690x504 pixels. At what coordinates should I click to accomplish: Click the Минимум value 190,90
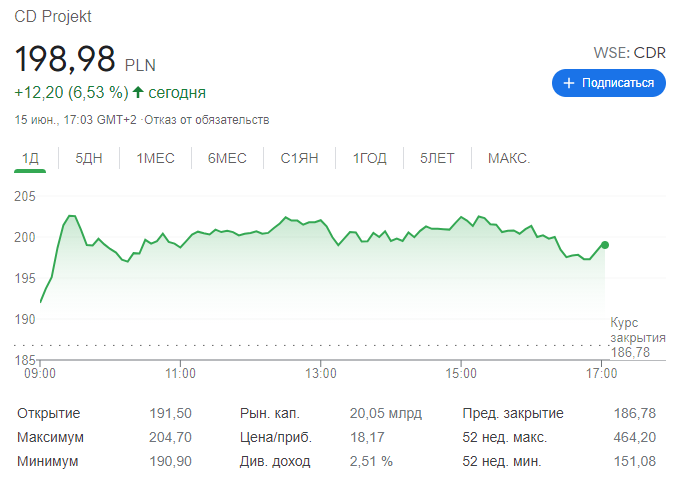[170, 461]
